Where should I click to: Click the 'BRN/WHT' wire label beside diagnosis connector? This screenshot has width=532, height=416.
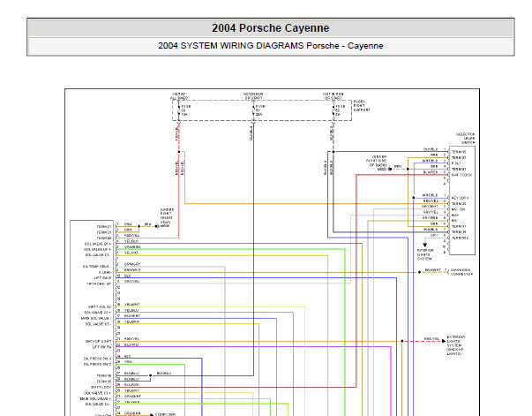433,270
